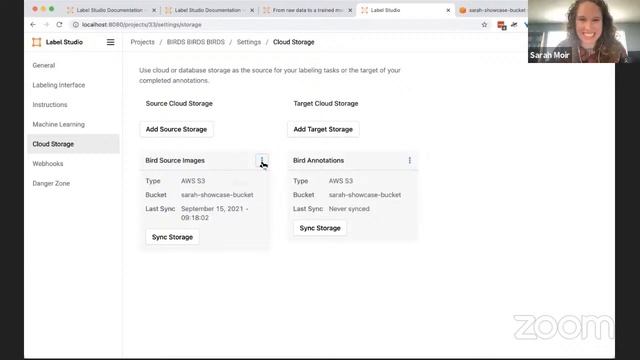Click macOS green fullscreen button
Viewport: 640px width, 360px height.
(x=51, y=9)
